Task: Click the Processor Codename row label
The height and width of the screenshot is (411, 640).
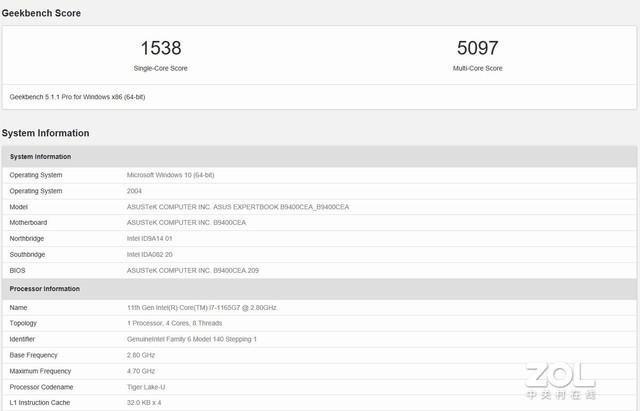Action: [x=41, y=387]
